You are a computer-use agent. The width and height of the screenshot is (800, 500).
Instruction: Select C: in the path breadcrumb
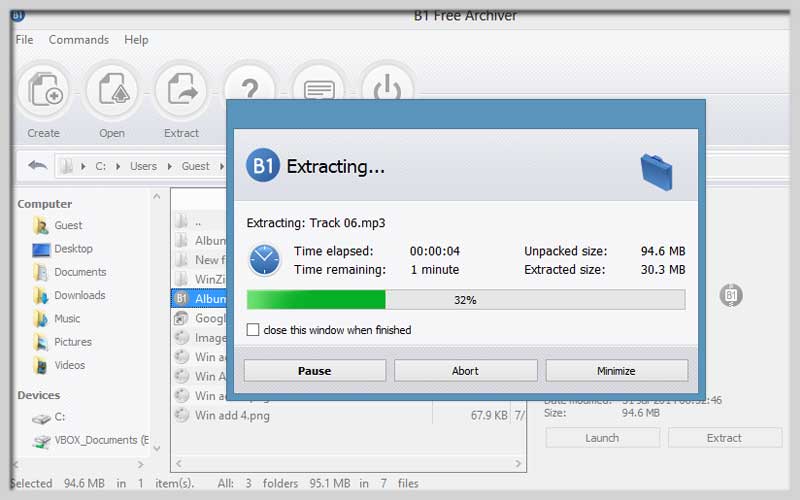click(101, 166)
